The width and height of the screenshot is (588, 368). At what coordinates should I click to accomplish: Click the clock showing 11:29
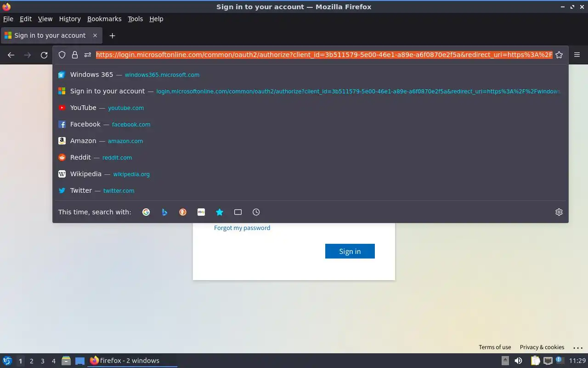(577, 361)
